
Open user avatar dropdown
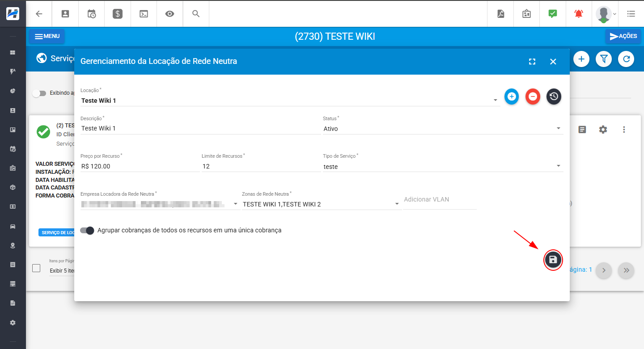coord(606,14)
